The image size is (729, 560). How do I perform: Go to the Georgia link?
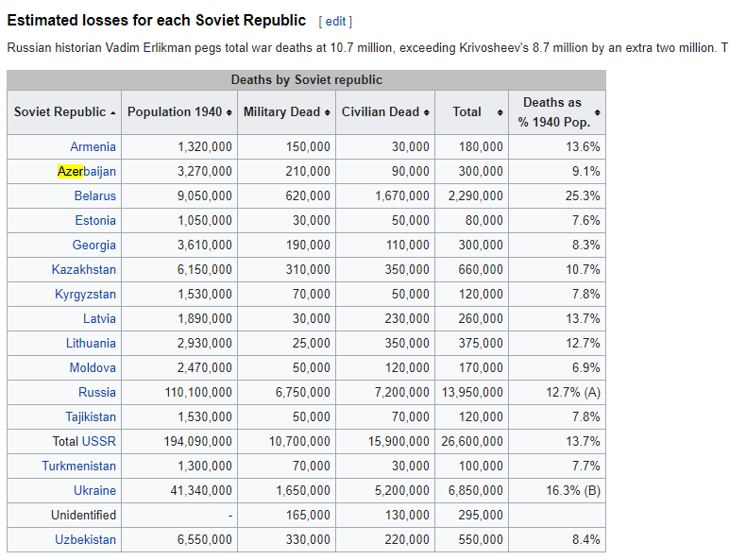[x=93, y=246]
